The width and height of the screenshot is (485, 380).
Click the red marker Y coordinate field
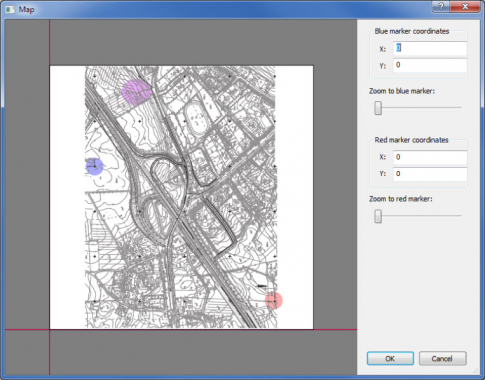[x=430, y=174]
